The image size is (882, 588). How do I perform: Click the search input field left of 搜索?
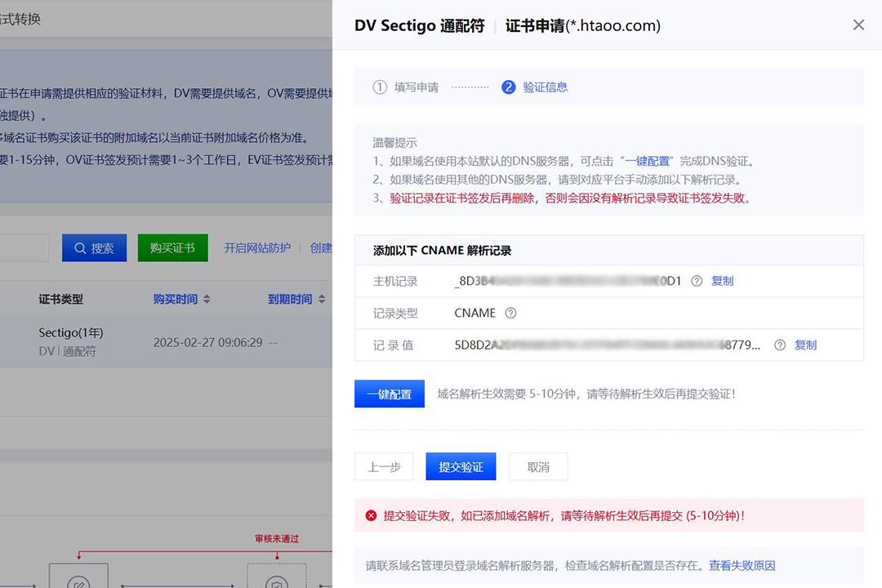coord(24,247)
